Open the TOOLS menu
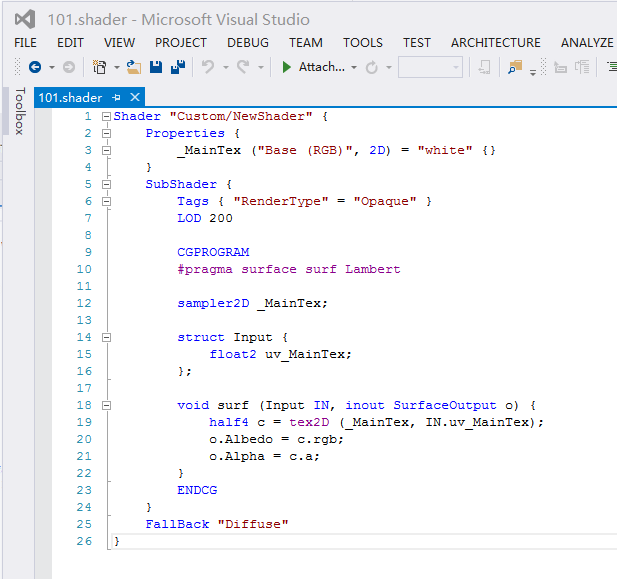 (x=362, y=43)
